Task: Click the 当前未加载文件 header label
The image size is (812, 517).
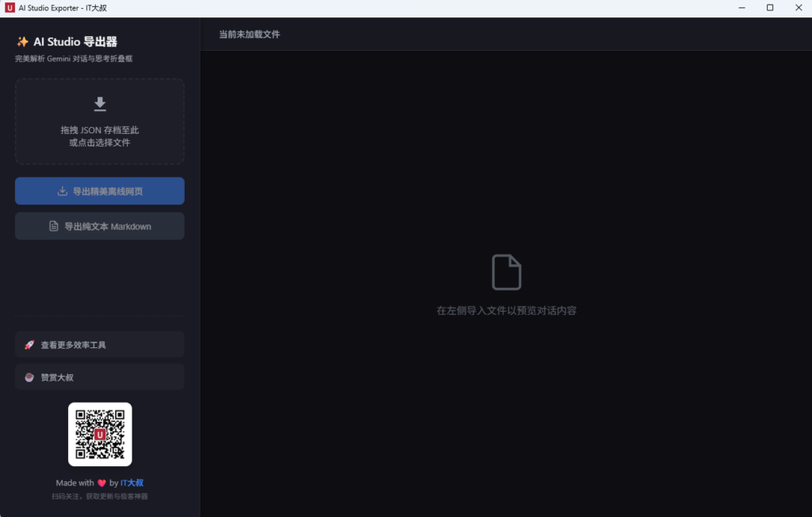Action: click(250, 34)
